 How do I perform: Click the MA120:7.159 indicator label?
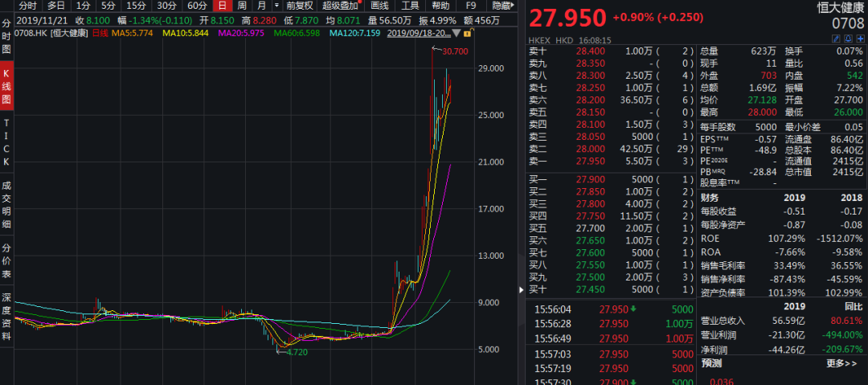coord(355,33)
